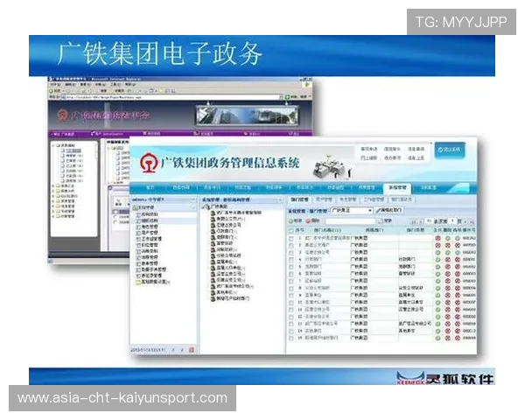
Task: Sort by the 序号 column header
Action: pos(299,230)
